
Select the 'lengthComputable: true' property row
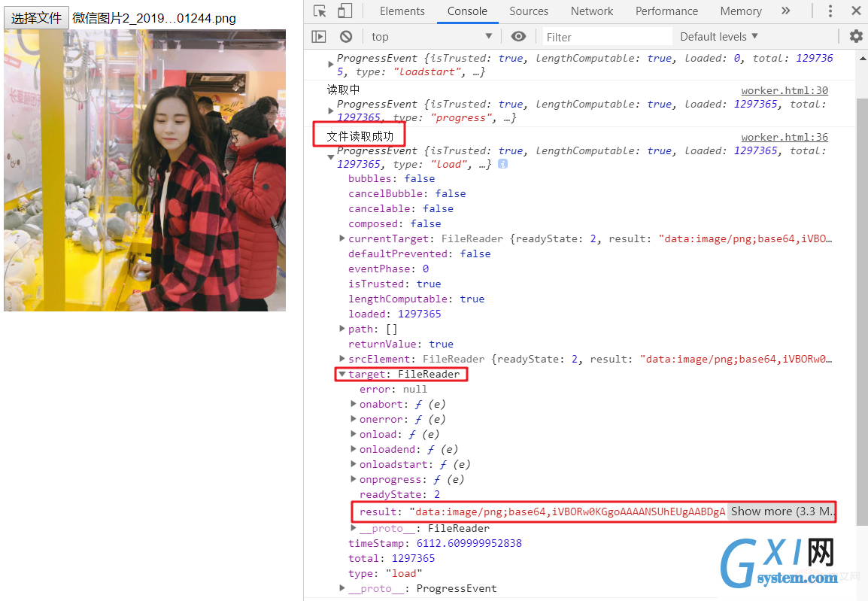pyautogui.click(x=416, y=299)
